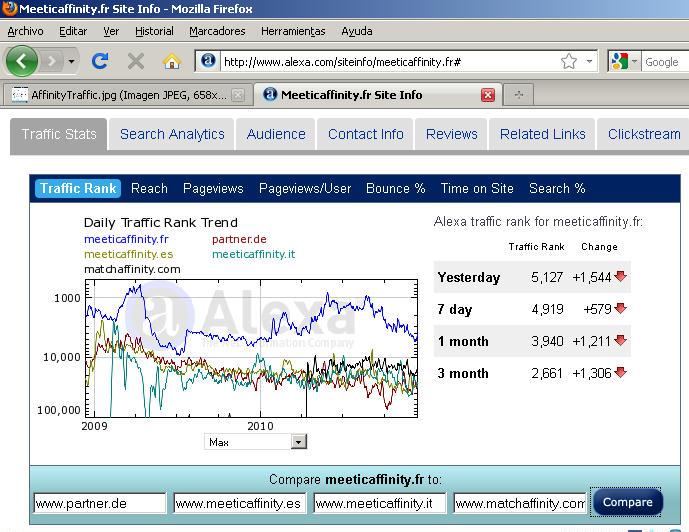Click the matchaffinity.com legend label
This screenshot has width=689, height=532.
[x=132, y=269]
